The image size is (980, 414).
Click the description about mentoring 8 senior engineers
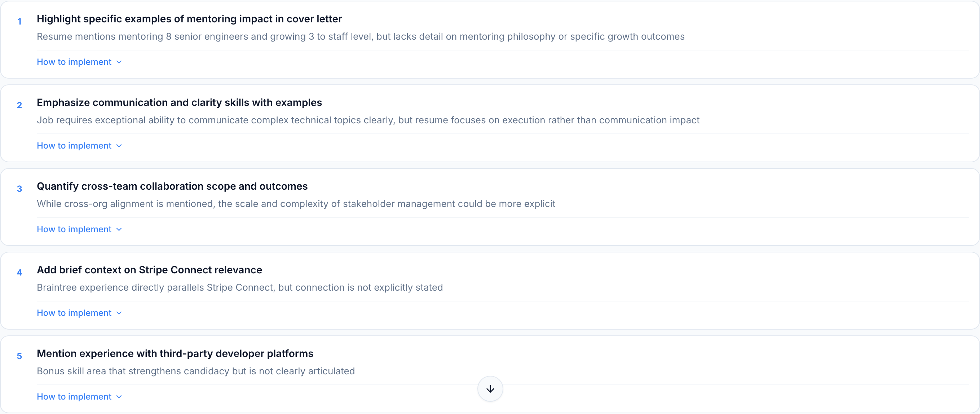click(x=360, y=36)
